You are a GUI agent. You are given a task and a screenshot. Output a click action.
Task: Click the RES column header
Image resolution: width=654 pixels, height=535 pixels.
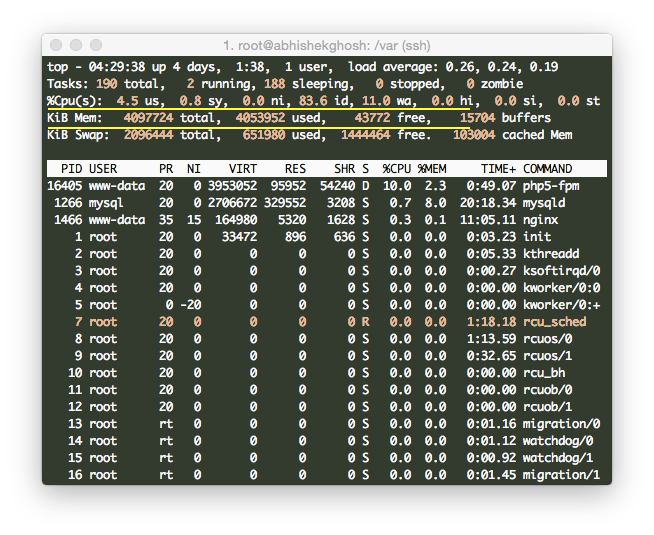(295, 169)
